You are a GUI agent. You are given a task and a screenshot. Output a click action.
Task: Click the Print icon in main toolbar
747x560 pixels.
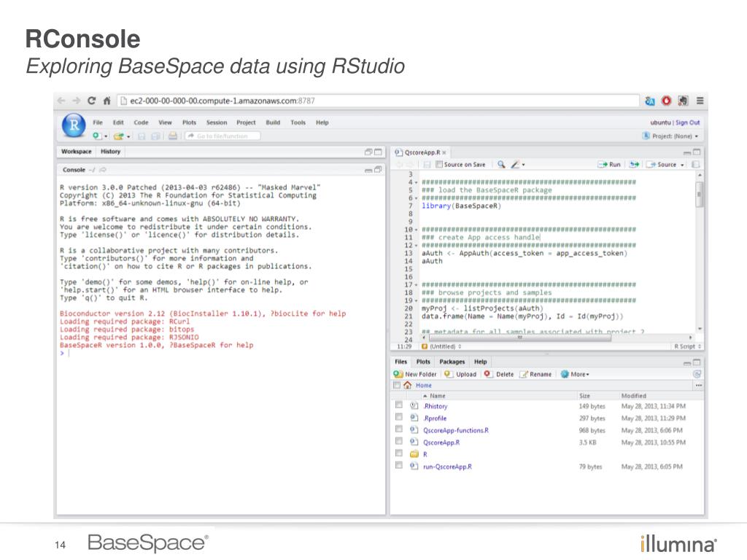point(172,136)
